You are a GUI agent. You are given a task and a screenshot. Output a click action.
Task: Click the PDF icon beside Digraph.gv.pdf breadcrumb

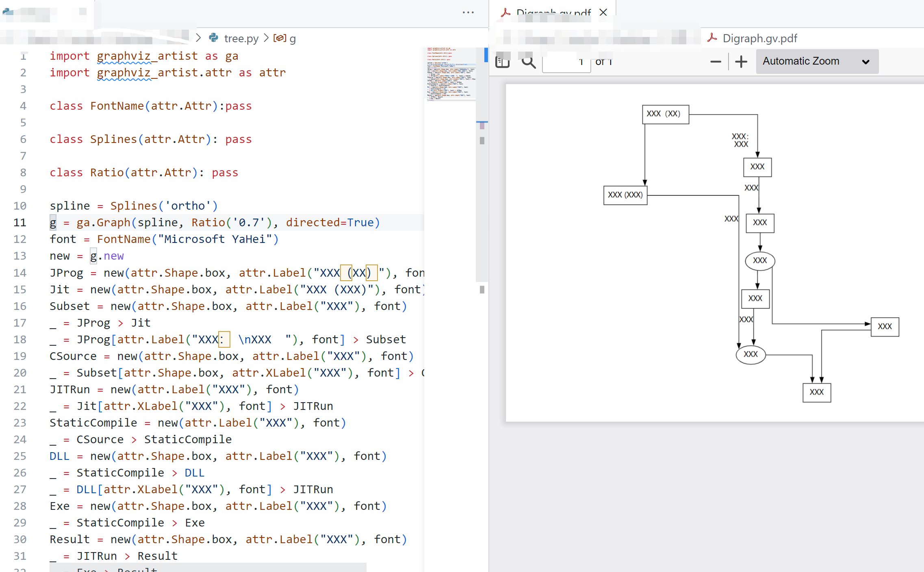(712, 38)
